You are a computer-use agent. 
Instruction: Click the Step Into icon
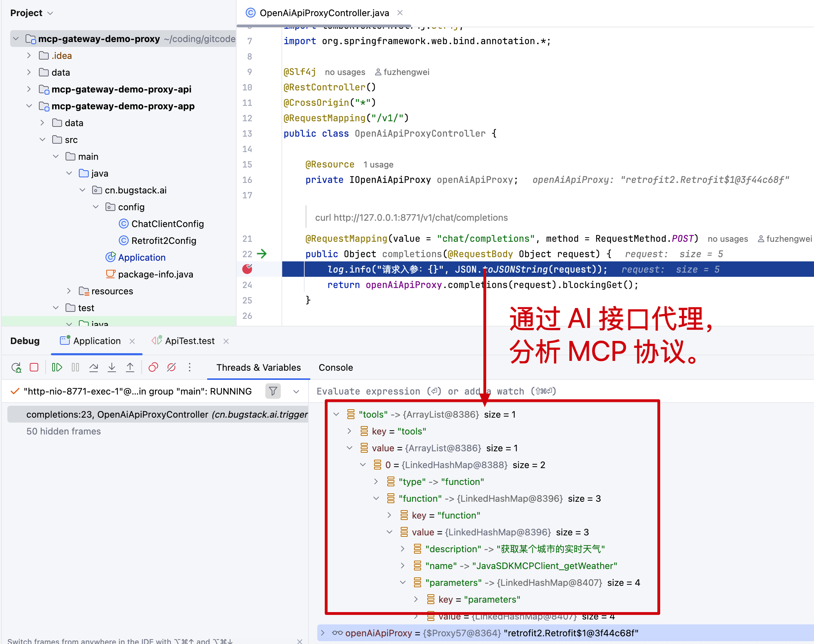click(111, 367)
